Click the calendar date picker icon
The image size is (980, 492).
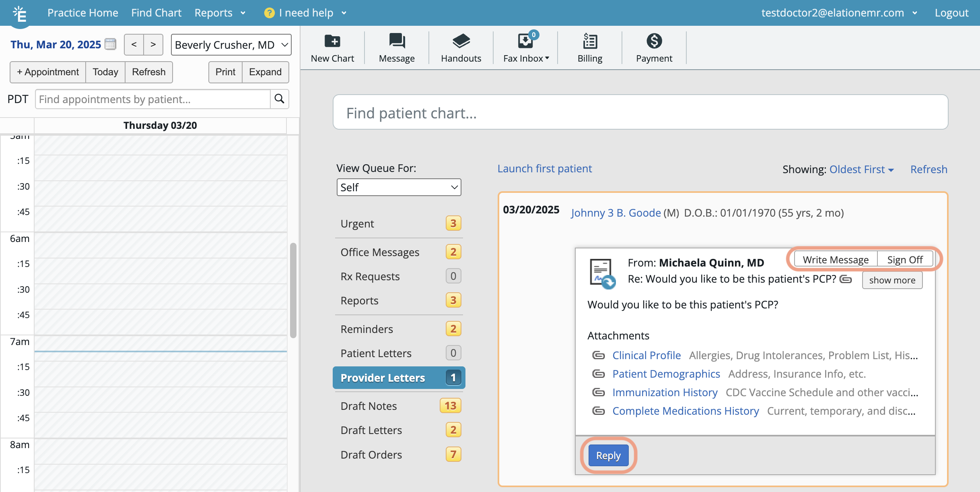pos(110,44)
